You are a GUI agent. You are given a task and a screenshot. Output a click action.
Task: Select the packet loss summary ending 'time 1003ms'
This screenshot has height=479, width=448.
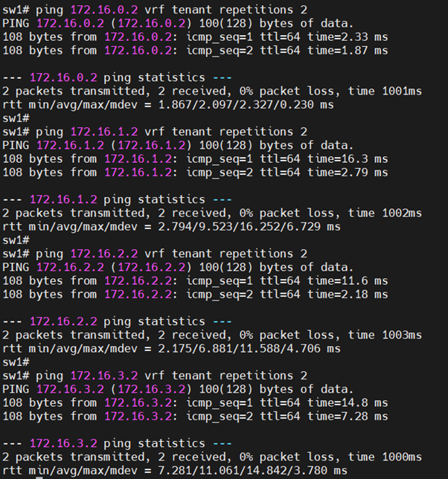pyautogui.click(x=212, y=335)
